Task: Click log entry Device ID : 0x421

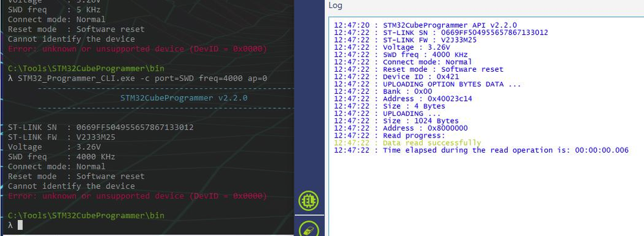Action: pyautogui.click(x=396, y=76)
